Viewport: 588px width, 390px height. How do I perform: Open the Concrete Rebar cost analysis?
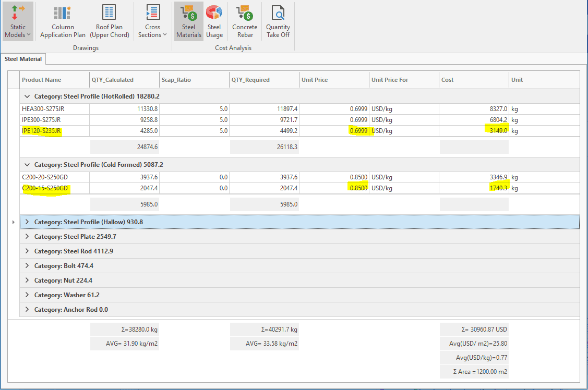coord(245,21)
